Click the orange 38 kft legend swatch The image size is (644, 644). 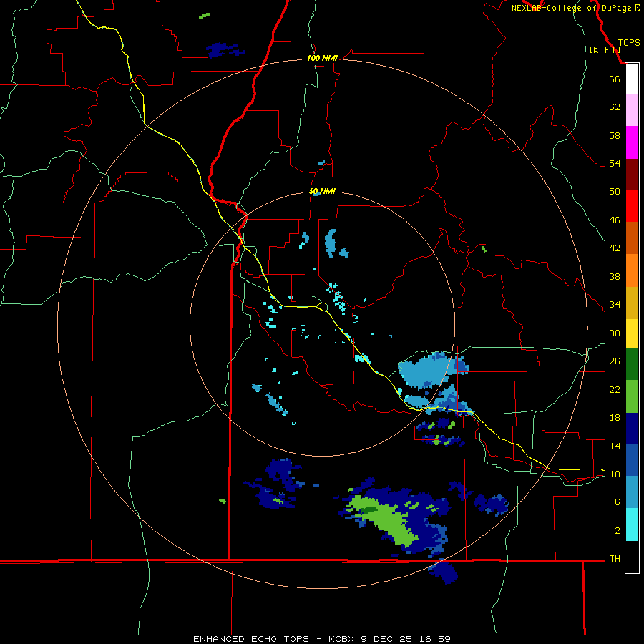point(632,270)
